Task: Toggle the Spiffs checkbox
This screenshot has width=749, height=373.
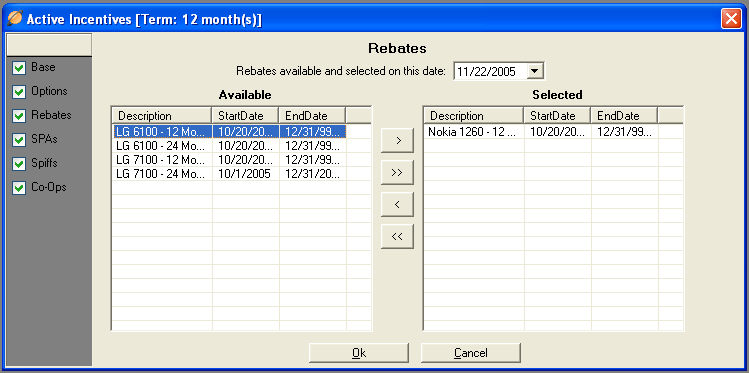Action: [19, 164]
